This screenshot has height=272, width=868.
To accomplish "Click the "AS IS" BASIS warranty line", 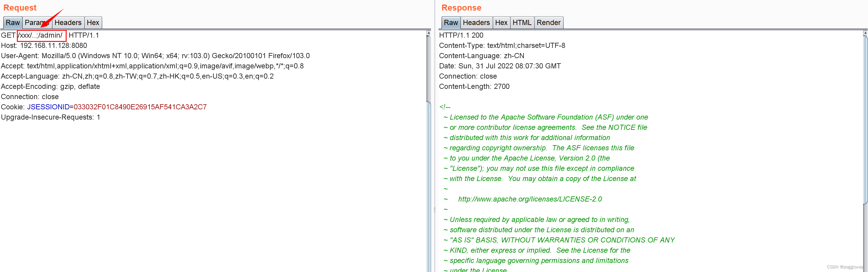I will point(559,240).
